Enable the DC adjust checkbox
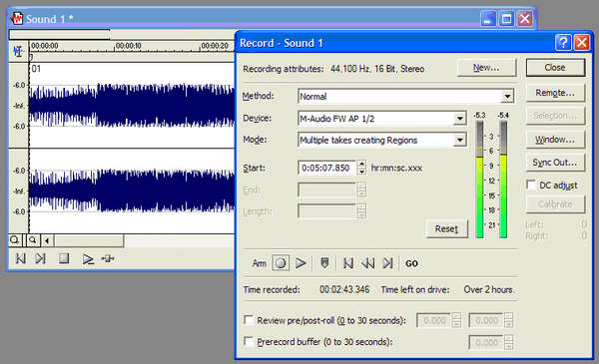This screenshot has height=364, width=599. [x=531, y=185]
